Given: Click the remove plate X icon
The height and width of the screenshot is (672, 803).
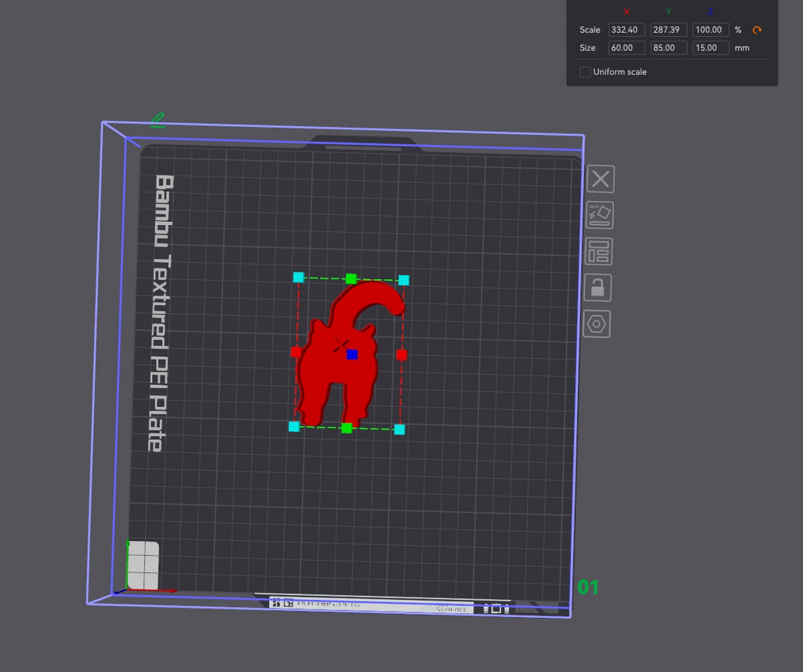Looking at the screenshot, I should pyautogui.click(x=600, y=179).
